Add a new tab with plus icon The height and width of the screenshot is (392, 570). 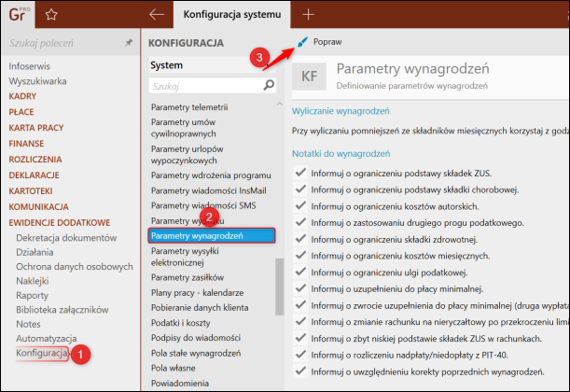(308, 15)
